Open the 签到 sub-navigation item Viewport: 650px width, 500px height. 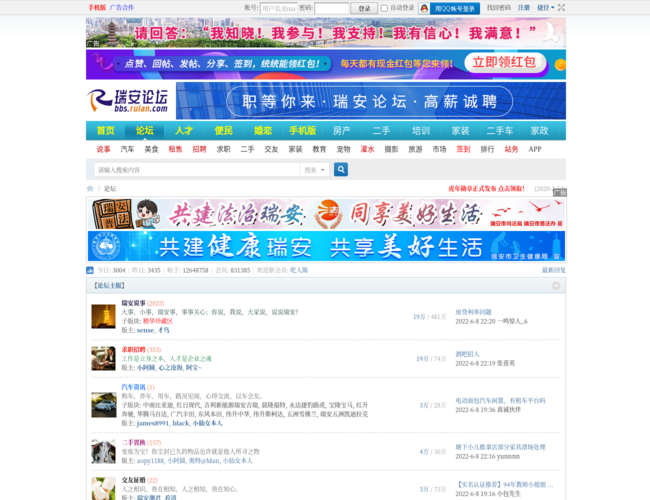[x=463, y=149]
